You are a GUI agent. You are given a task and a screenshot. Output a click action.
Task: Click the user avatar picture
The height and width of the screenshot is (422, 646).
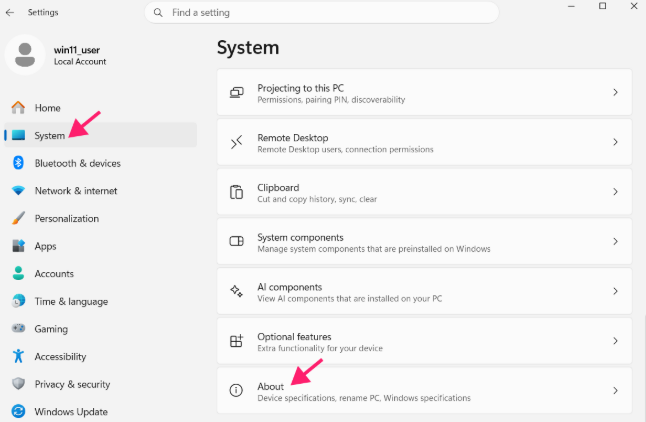(x=25, y=55)
